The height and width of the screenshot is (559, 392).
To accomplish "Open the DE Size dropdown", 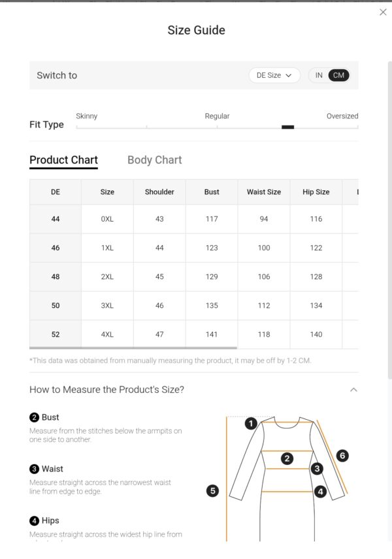I will (x=274, y=75).
